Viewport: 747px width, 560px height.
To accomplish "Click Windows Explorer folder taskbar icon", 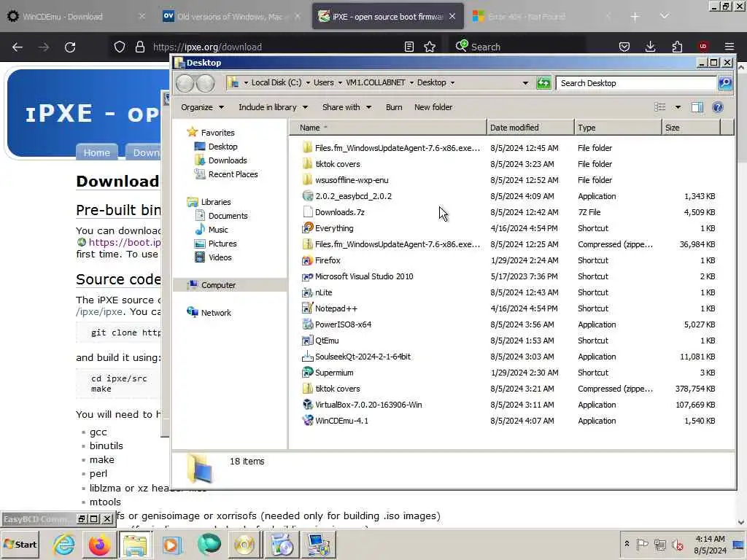I will point(135,545).
